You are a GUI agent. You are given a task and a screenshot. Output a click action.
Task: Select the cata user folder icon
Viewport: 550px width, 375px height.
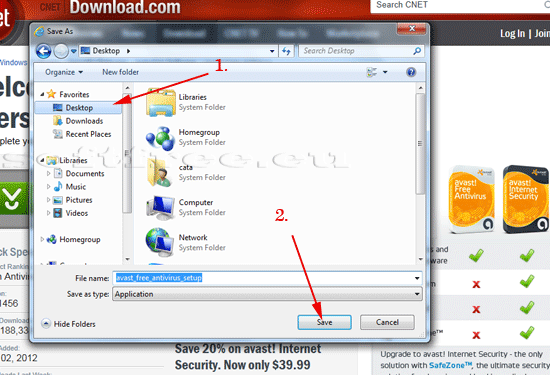160,173
